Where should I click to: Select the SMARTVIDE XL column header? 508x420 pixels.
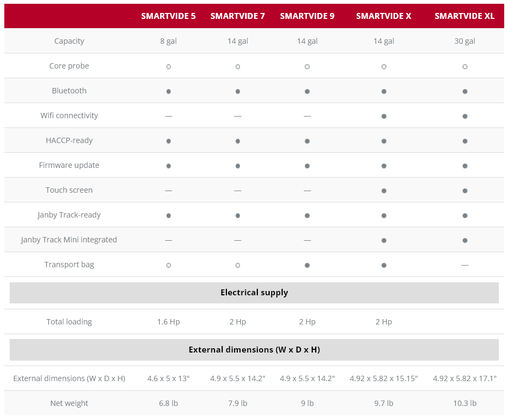(464, 16)
